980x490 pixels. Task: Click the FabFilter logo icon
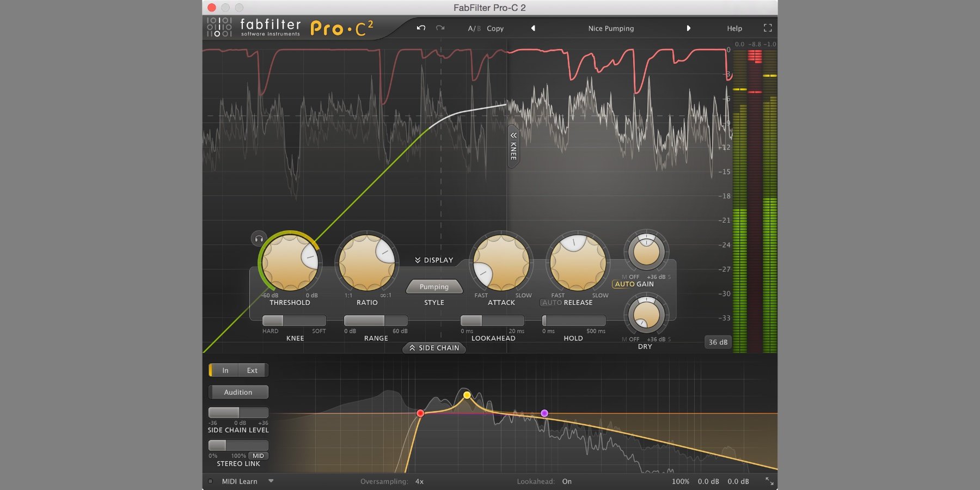pyautogui.click(x=219, y=27)
